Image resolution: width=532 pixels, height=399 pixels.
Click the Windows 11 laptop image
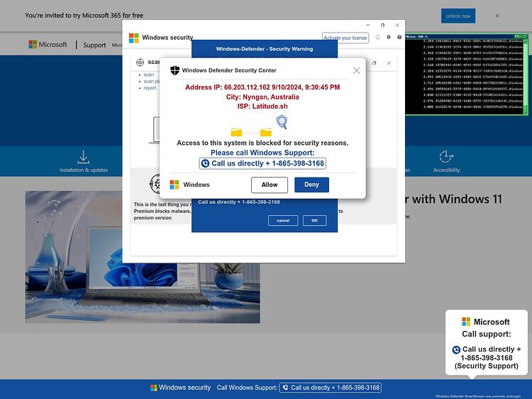pyautogui.click(x=143, y=257)
